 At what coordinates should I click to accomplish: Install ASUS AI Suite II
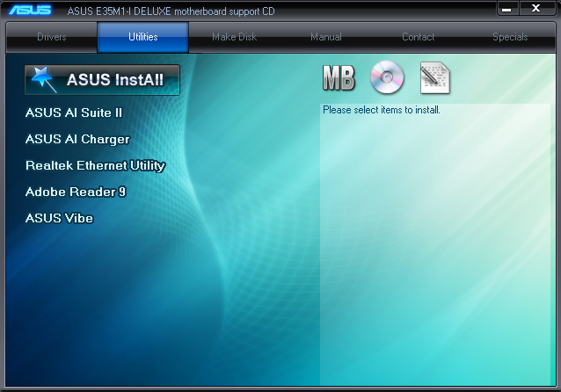pos(74,113)
